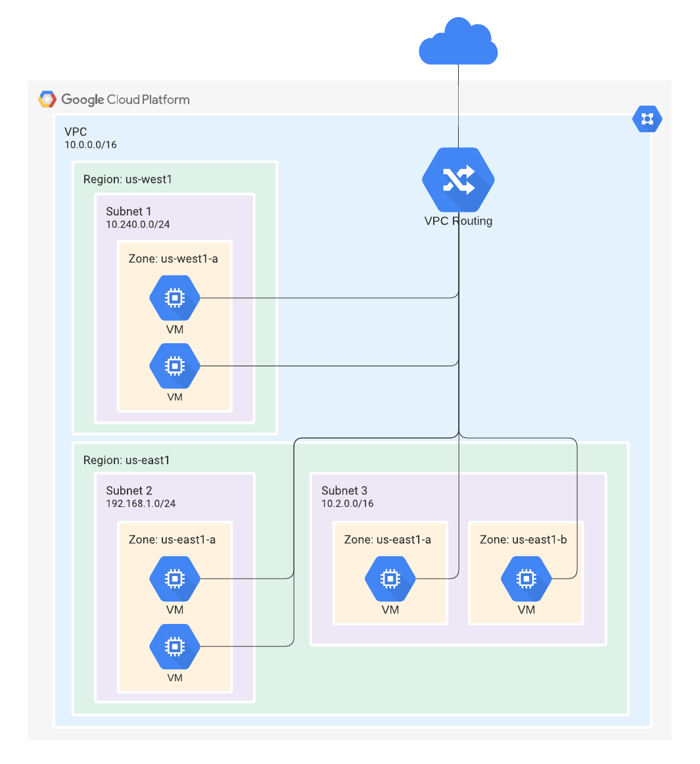
Task: Select the Subnet 1 title text
Action: [129, 211]
